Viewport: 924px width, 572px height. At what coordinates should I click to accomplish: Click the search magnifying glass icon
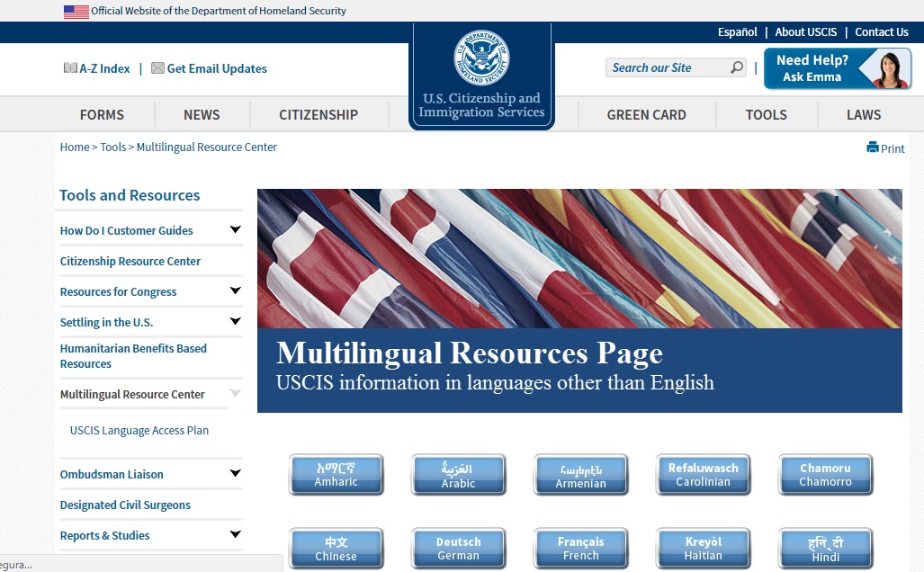click(737, 67)
